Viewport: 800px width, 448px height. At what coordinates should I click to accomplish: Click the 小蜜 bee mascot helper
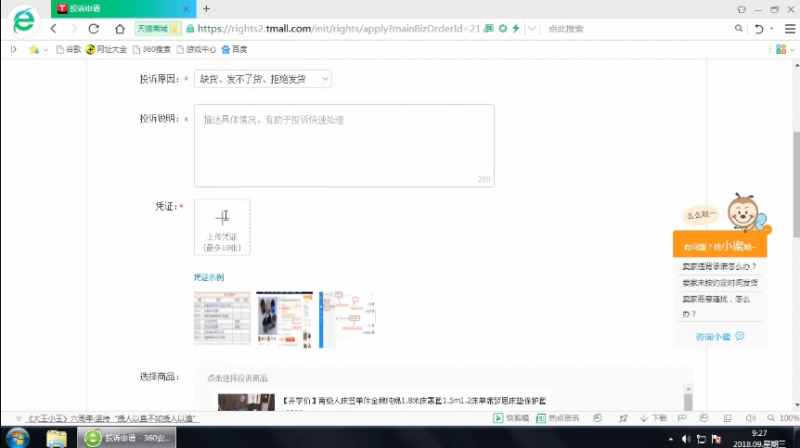[x=745, y=213]
